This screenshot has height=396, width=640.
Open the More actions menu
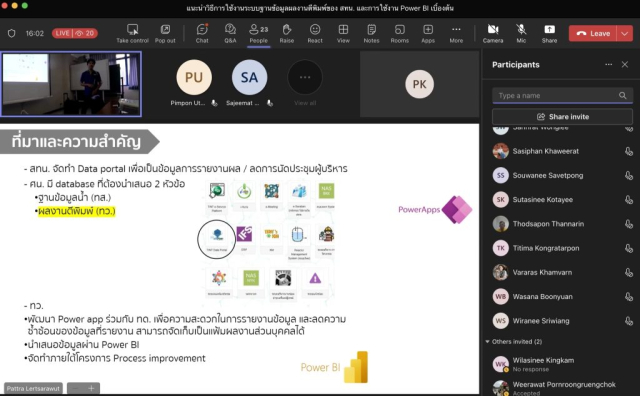tap(456, 33)
